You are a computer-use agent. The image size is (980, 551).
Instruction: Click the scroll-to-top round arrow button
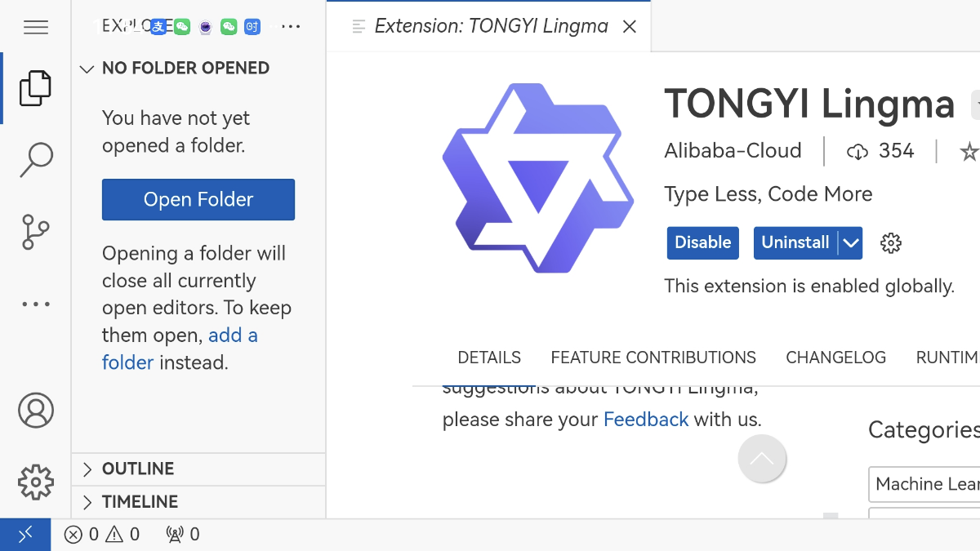[x=762, y=459]
